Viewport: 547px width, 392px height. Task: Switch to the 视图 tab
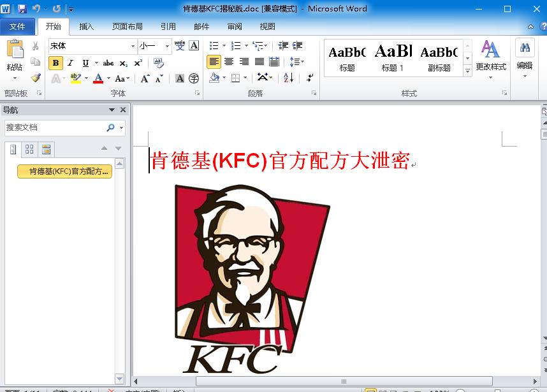[267, 27]
